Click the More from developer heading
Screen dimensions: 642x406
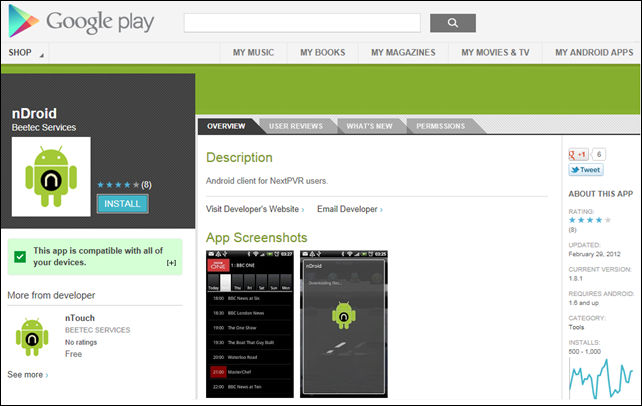click(x=51, y=295)
